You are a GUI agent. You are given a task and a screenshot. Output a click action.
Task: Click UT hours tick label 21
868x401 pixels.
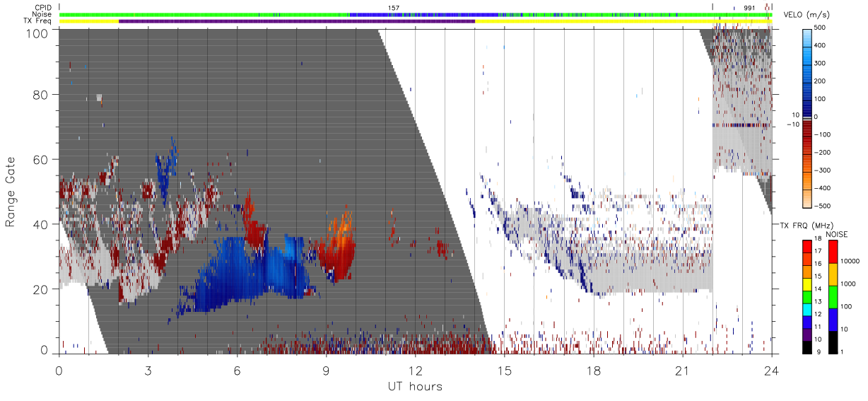click(682, 371)
